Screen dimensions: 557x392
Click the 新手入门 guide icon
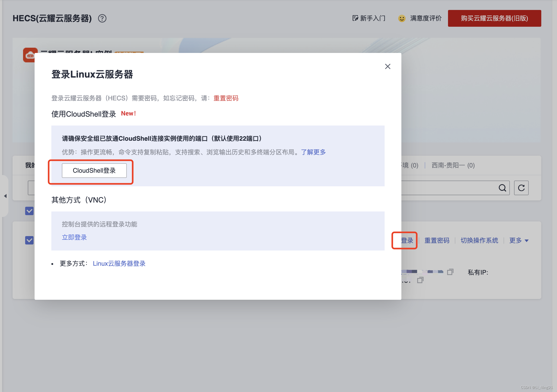click(355, 18)
